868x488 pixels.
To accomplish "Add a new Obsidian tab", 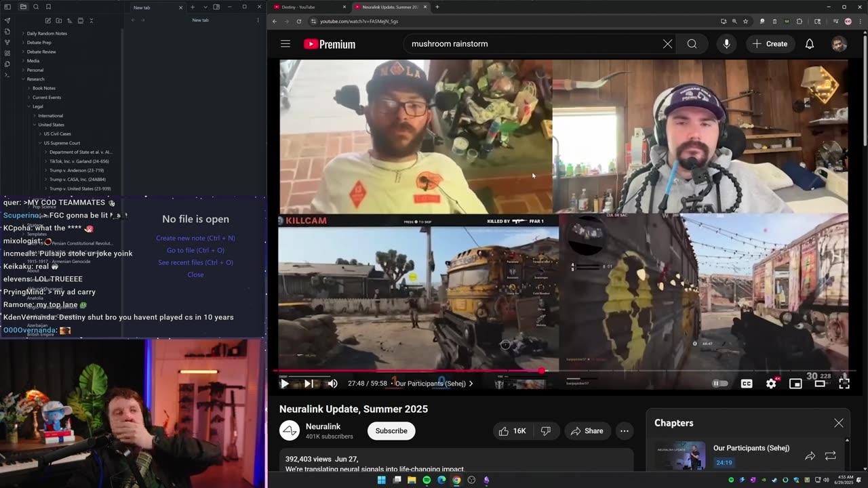I will [x=193, y=7].
